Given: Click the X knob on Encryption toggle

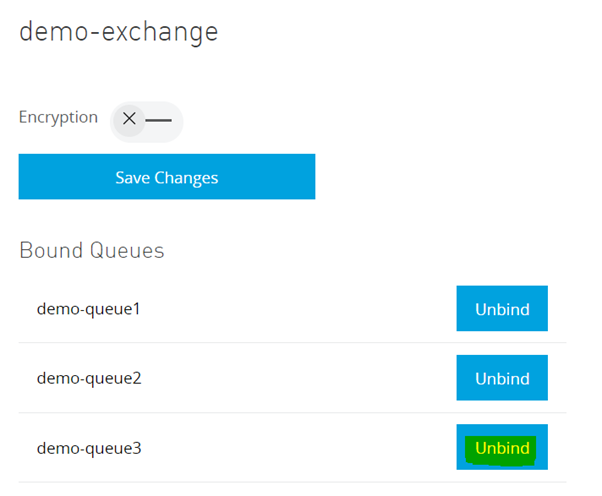Looking at the screenshot, I should (x=129, y=119).
